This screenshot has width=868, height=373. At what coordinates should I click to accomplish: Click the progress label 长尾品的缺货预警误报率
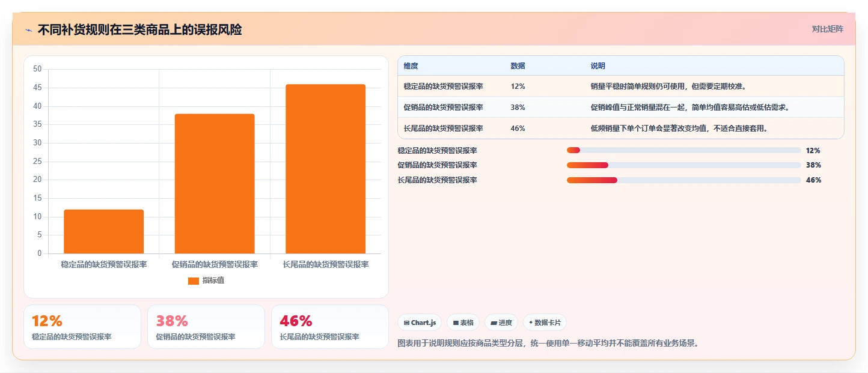click(x=438, y=180)
